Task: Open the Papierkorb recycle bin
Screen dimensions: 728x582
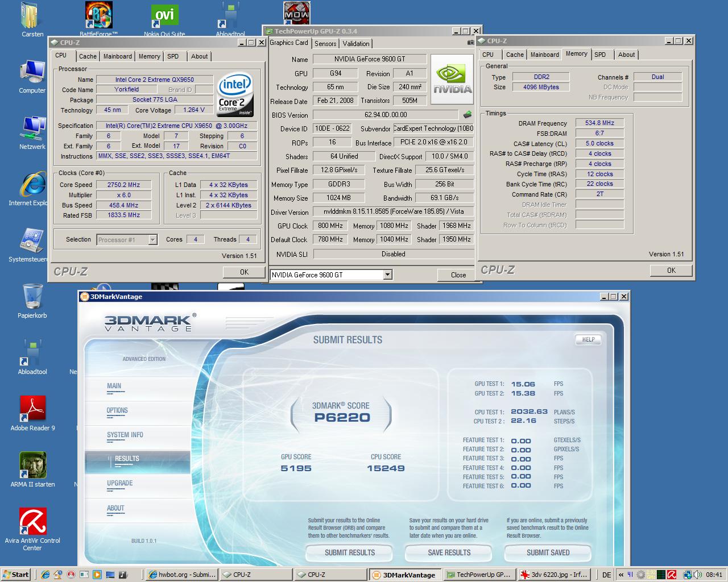Action: [32, 301]
